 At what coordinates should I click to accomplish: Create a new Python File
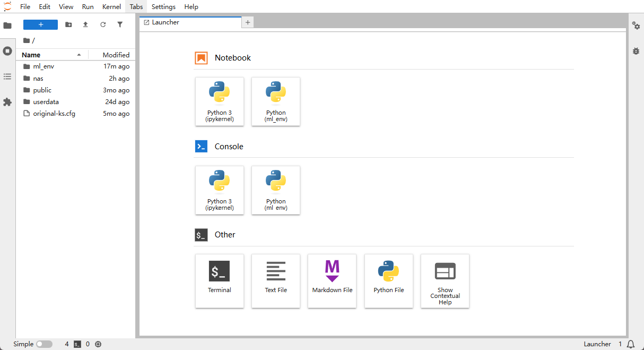point(389,281)
